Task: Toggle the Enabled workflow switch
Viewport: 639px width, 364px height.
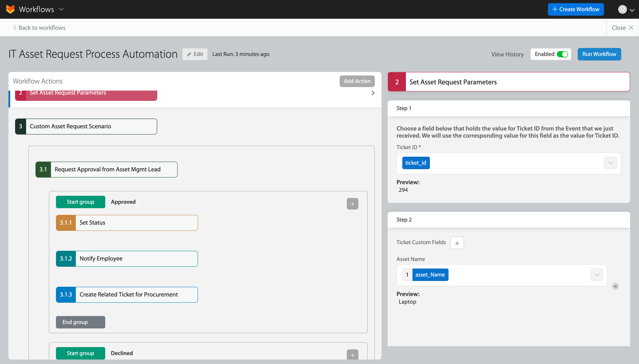Action: tap(562, 54)
